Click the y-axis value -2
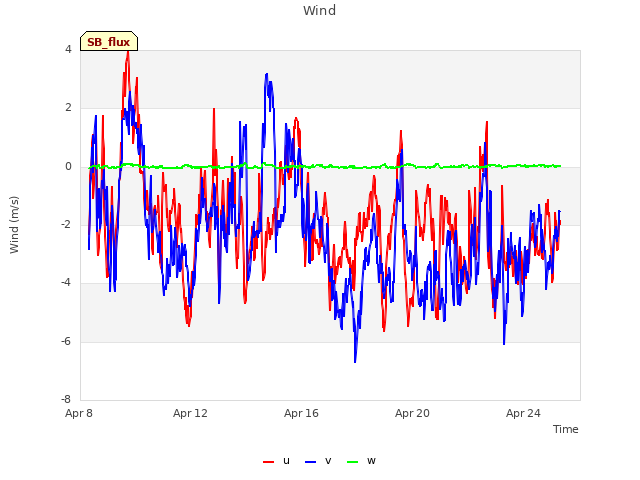640x480 pixels. 67,224
